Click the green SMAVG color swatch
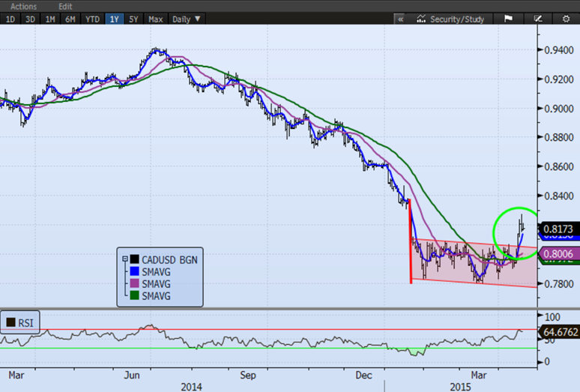The image size is (580, 392). 135,295
